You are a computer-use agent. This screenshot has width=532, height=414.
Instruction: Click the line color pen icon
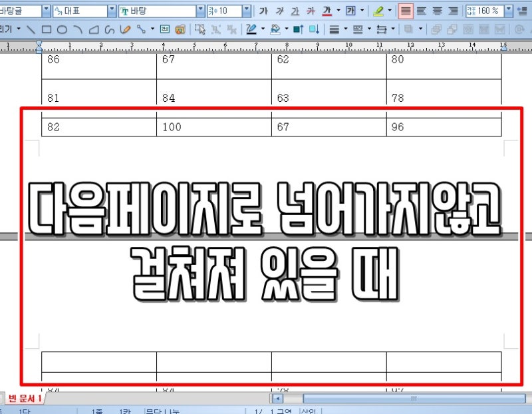tap(251, 29)
